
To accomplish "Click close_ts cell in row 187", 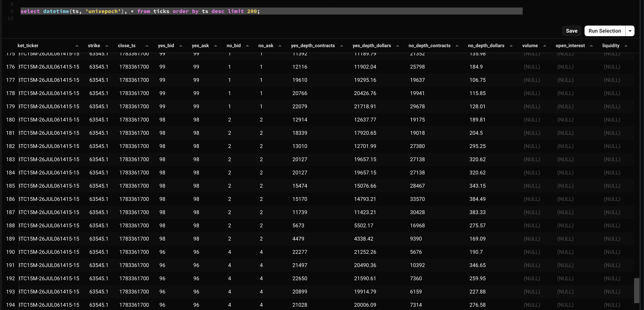I will point(134,212).
